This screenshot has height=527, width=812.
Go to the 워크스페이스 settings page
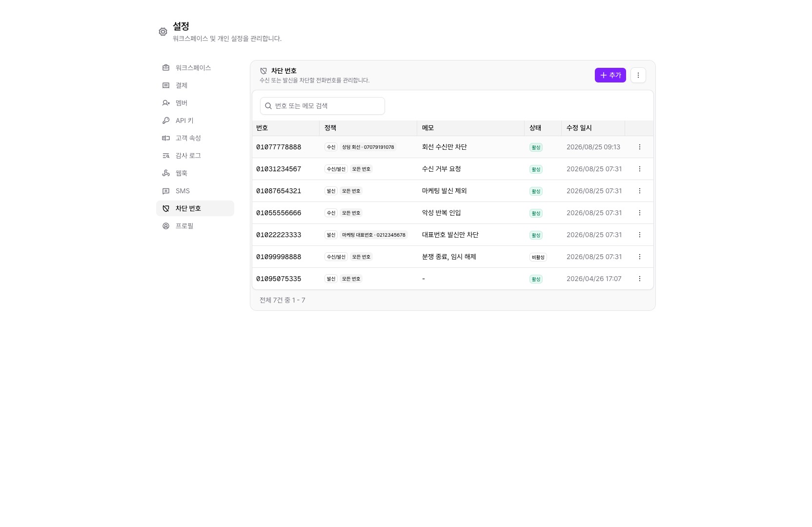click(x=195, y=68)
